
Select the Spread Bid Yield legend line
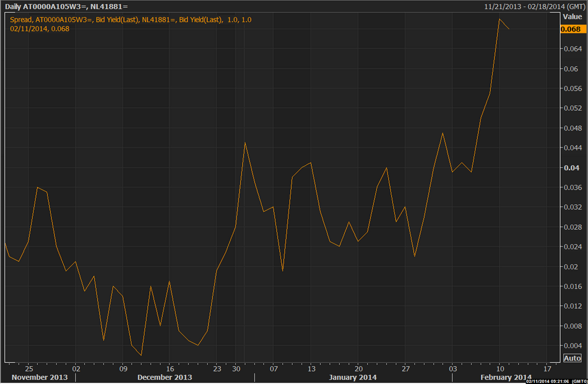pyautogui.click(x=131, y=20)
